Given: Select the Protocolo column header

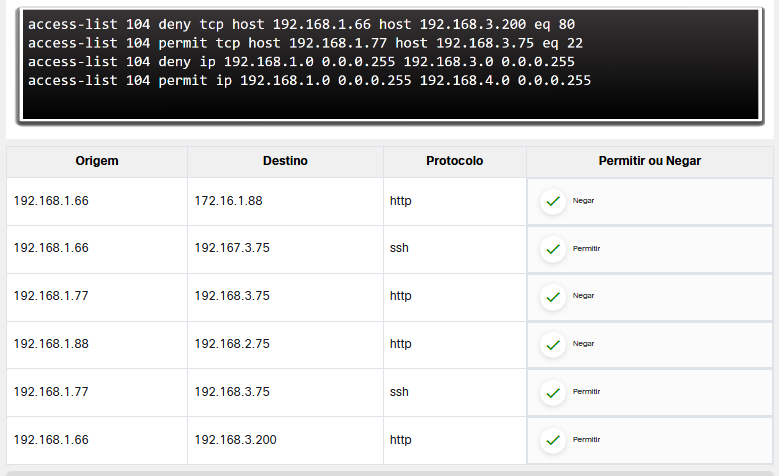Looking at the screenshot, I should point(454,161).
